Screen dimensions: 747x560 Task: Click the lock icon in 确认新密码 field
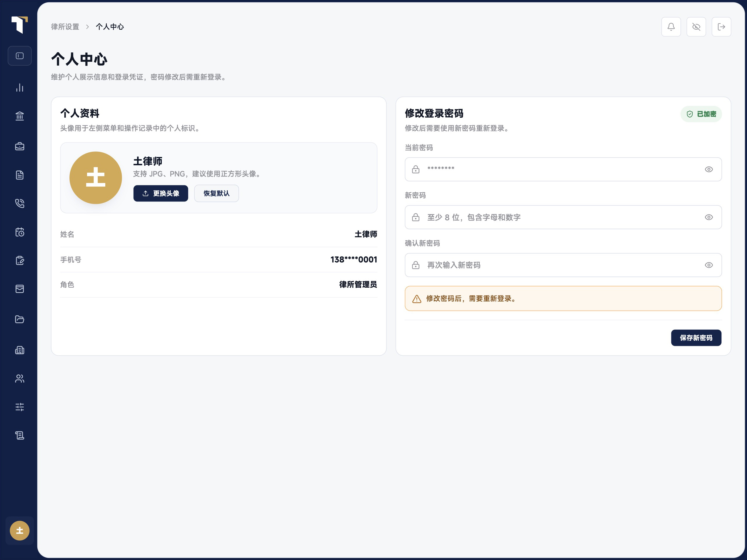416,265
